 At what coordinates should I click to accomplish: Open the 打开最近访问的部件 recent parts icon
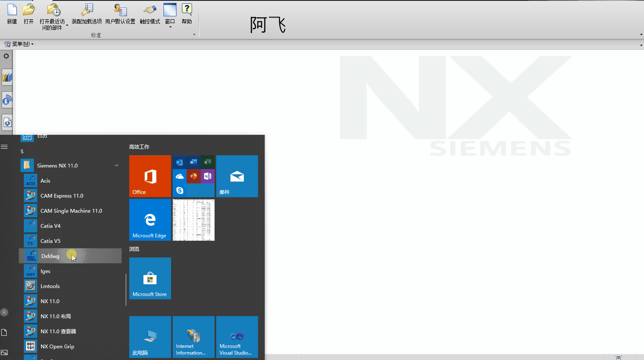tap(53, 10)
